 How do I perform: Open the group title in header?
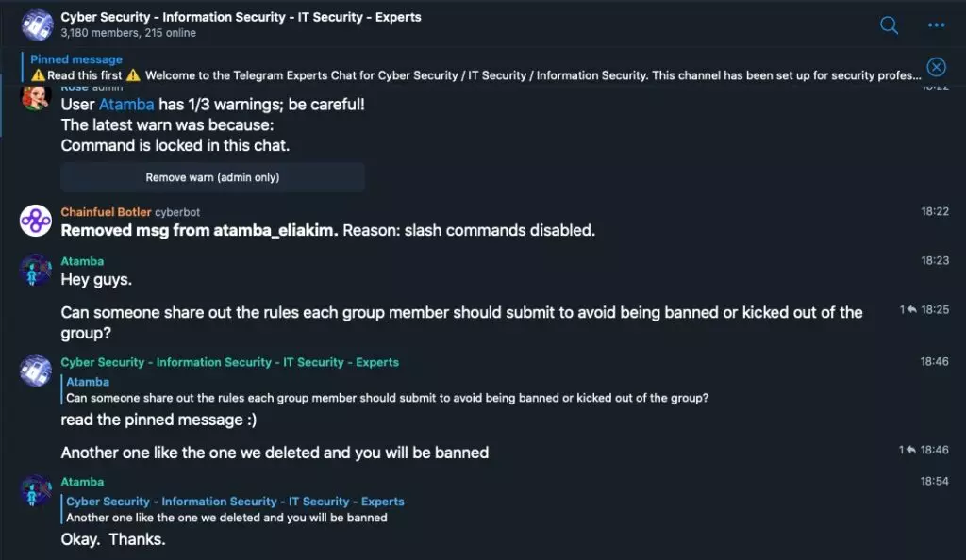click(x=241, y=17)
